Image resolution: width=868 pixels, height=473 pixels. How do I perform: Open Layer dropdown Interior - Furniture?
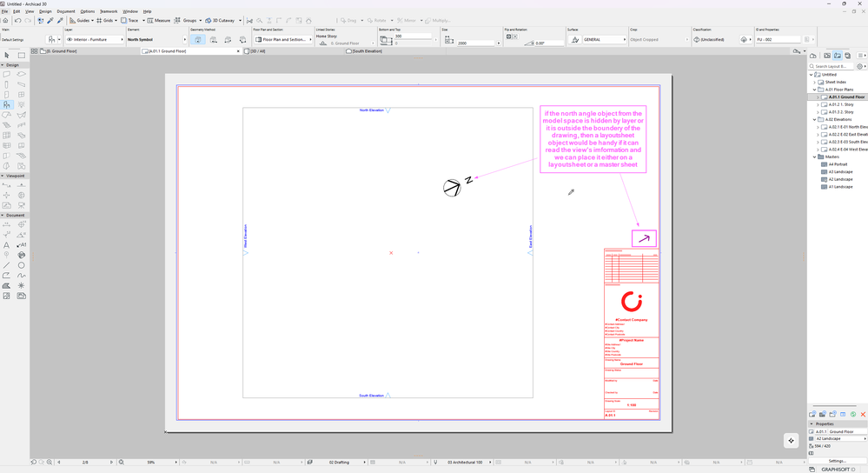pyautogui.click(x=95, y=40)
